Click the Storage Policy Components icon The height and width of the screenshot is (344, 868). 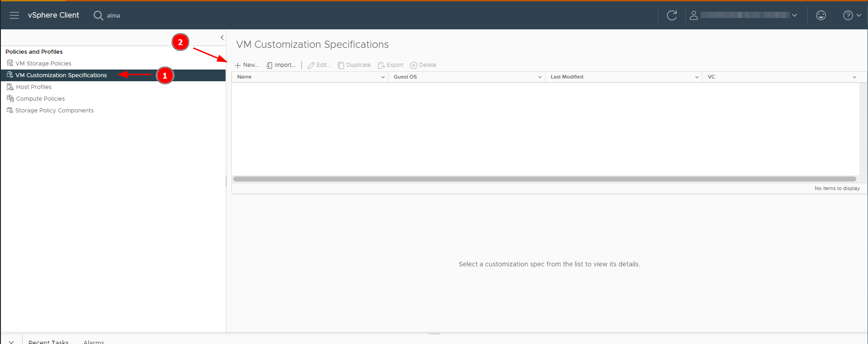tap(10, 110)
